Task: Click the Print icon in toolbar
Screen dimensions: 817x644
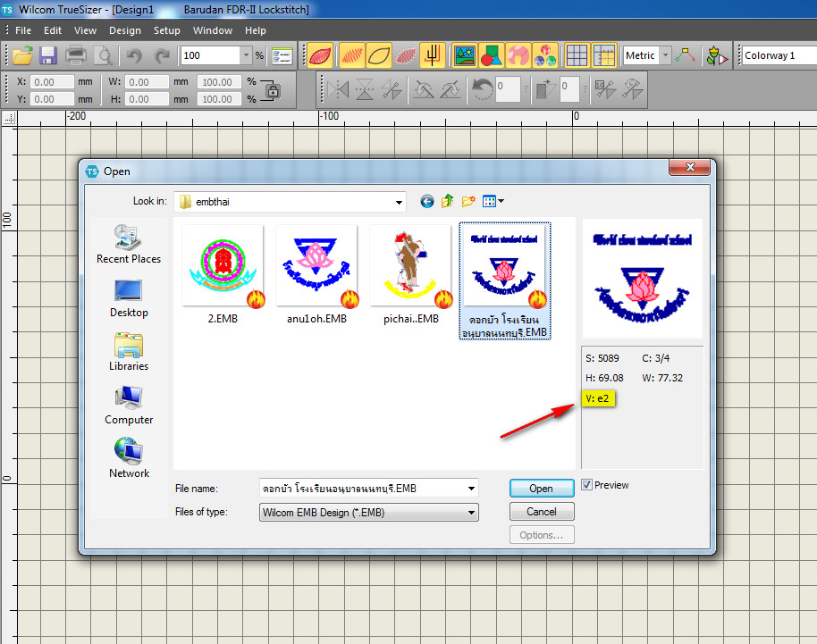Action: click(76, 55)
